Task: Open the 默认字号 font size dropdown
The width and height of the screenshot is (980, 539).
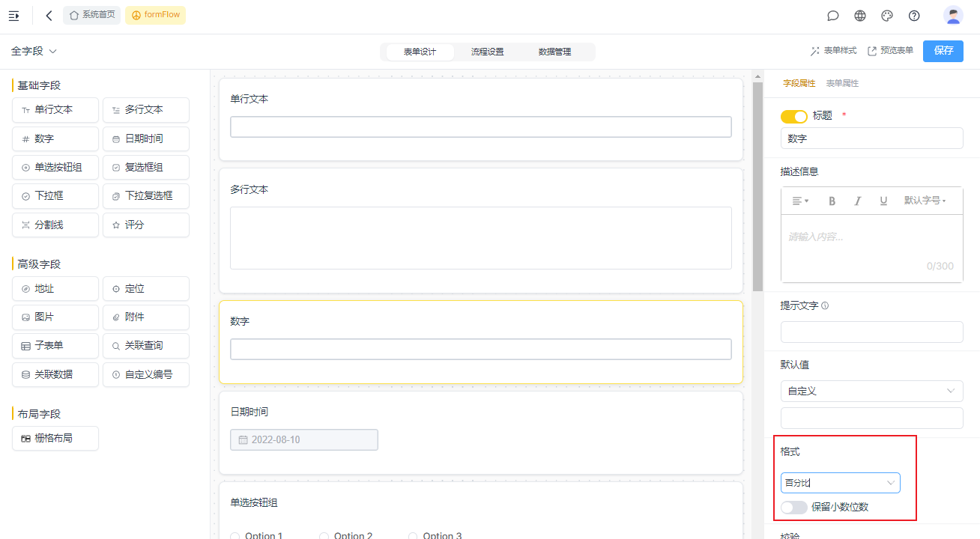Action: pos(925,201)
